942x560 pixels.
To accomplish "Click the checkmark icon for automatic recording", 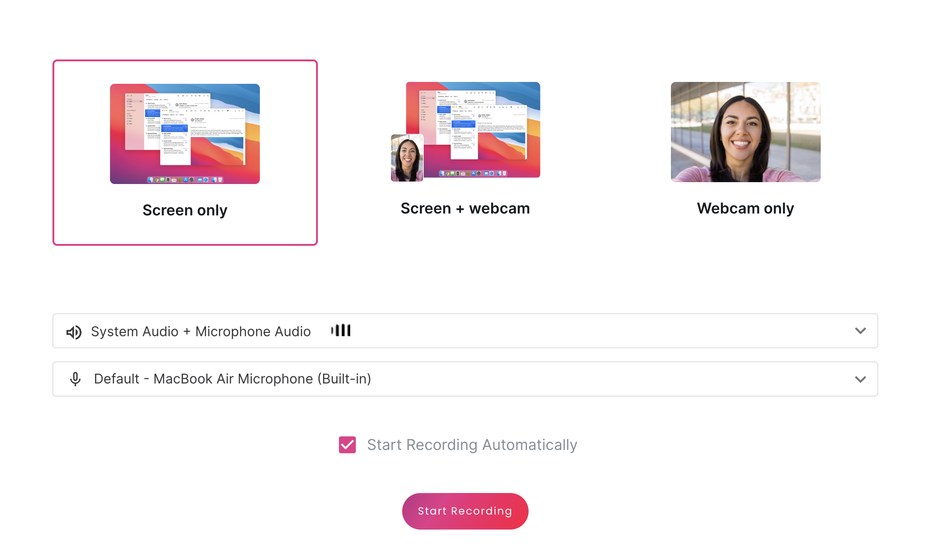I will click(x=347, y=445).
